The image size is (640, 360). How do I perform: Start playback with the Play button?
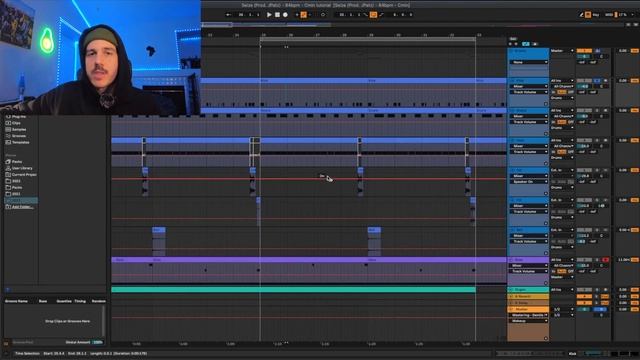pos(269,15)
